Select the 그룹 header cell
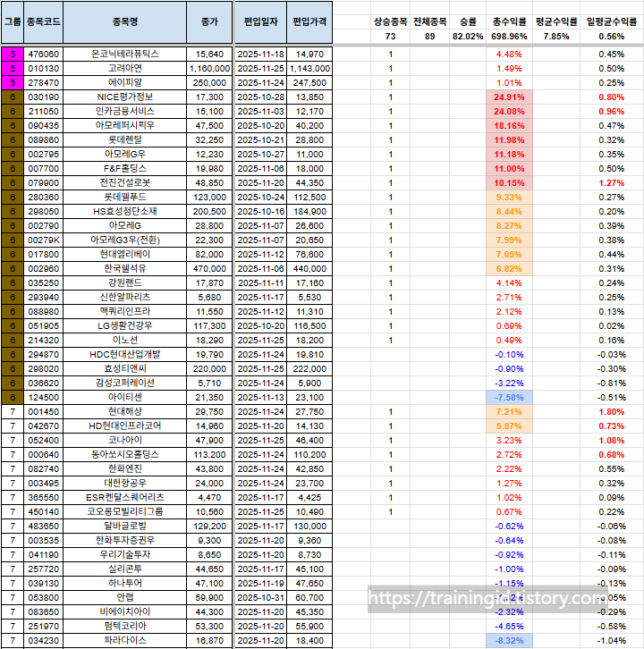This screenshot has height=649, width=644. pyautogui.click(x=13, y=22)
